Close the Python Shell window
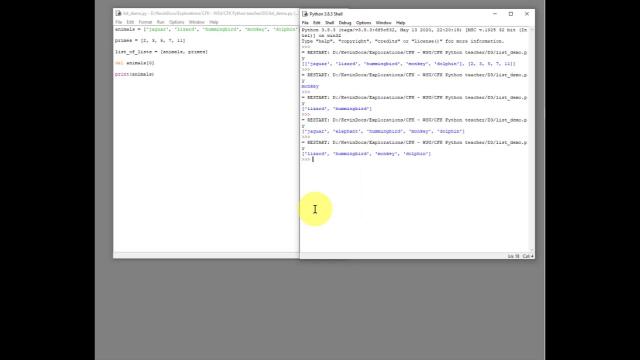 (527, 14)
